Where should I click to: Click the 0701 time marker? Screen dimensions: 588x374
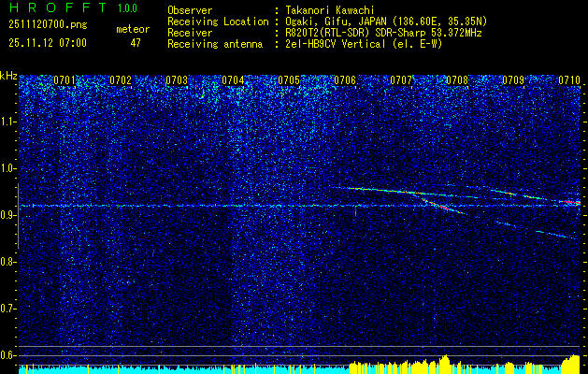coord(65,80)
